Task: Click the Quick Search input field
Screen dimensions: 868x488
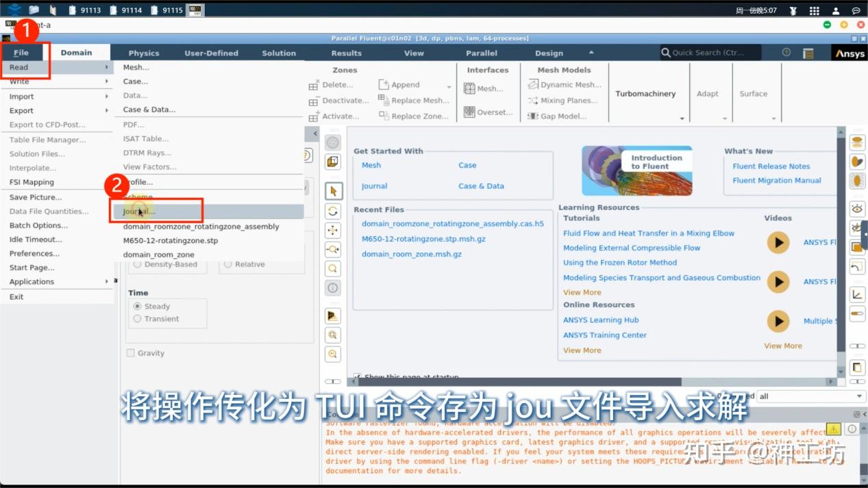Action: tap(710, 53)
